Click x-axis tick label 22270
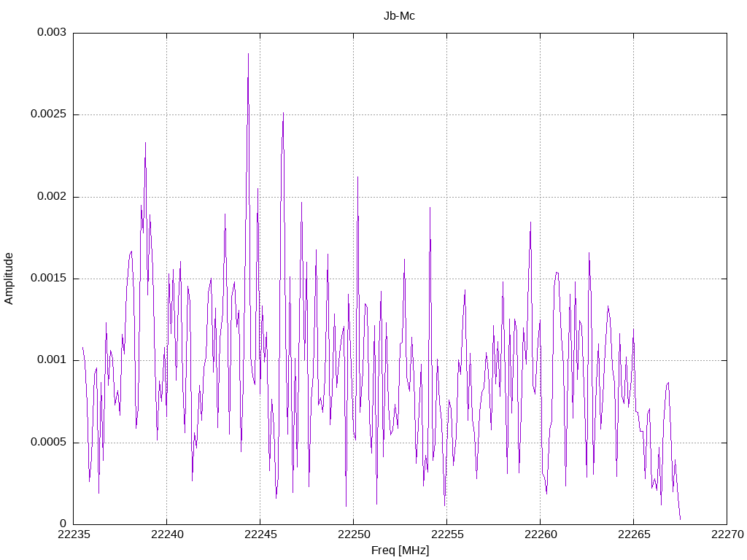Viewport: 747px width, 560px height. pyautogui.click(x=727, y=534)
